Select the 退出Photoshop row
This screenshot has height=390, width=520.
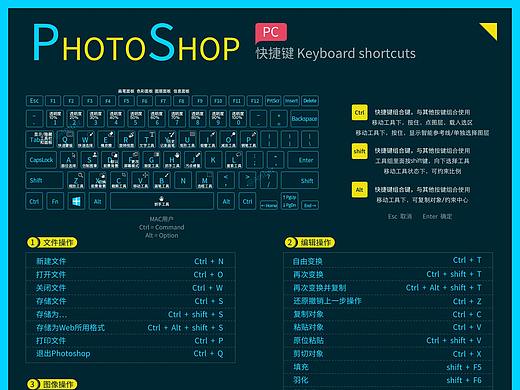130,354
